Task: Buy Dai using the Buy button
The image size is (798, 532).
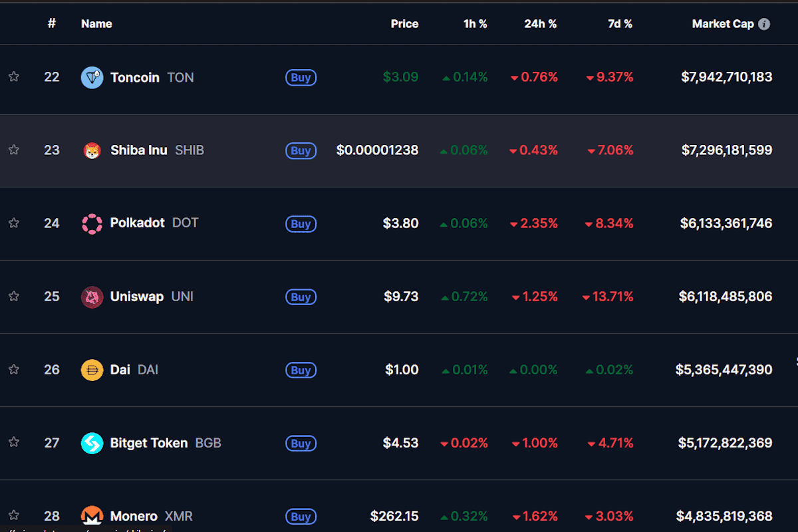Action: [301, 370]
